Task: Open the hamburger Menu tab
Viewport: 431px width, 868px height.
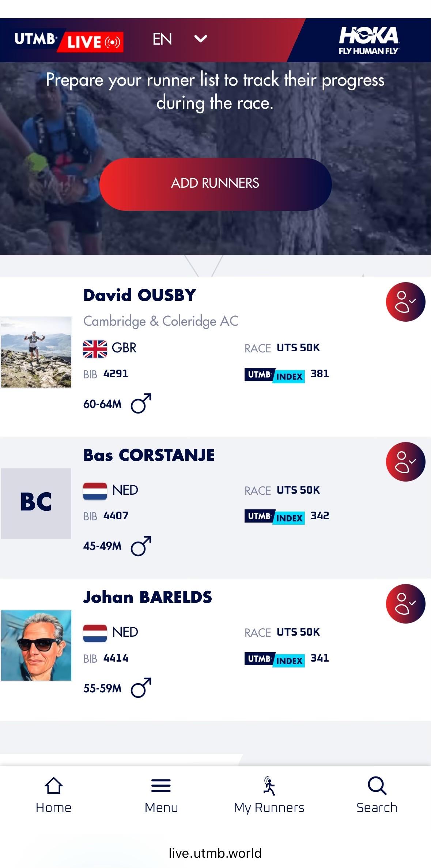Action: 161,795
